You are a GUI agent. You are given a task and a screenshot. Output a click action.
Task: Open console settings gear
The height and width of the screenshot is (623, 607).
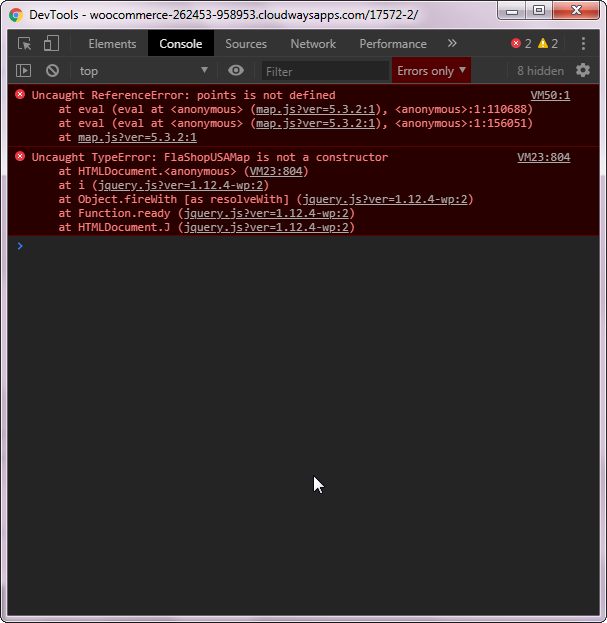pyautogui.click(x=583, y=70)
